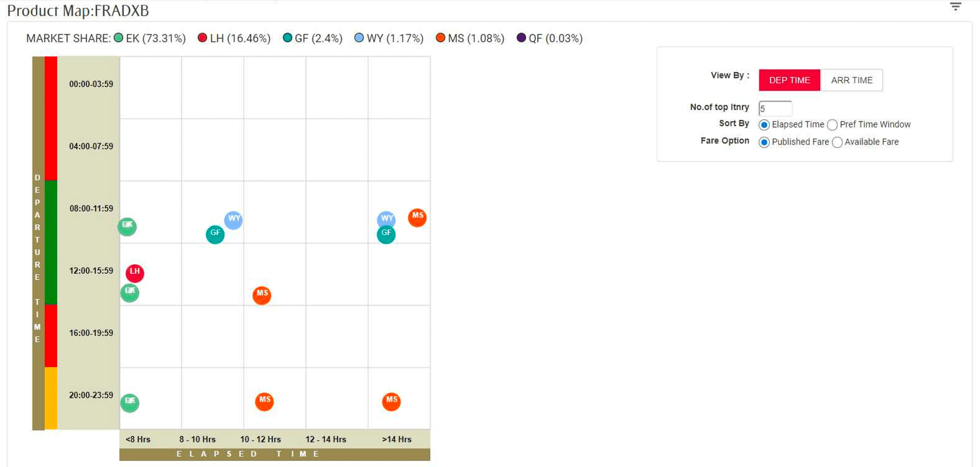The image size is (980, 467).
Task: Click the 16:00-19:59 departure row label
Action: pos(91,333)
